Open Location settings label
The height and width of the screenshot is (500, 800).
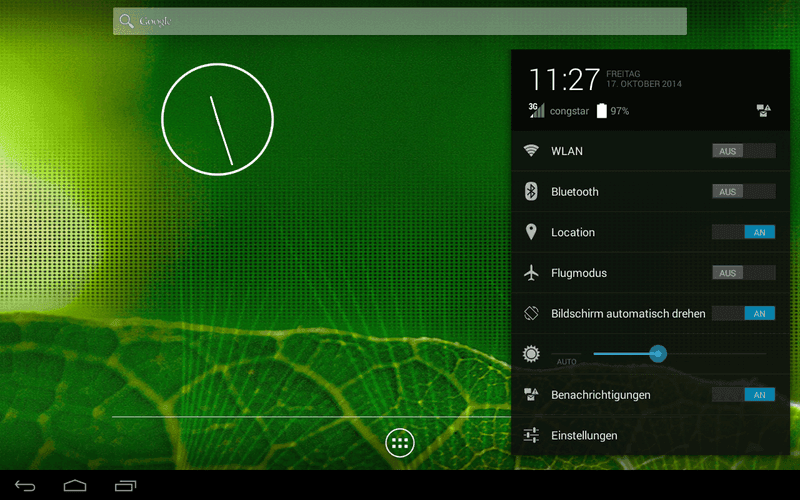coord(573,232)
